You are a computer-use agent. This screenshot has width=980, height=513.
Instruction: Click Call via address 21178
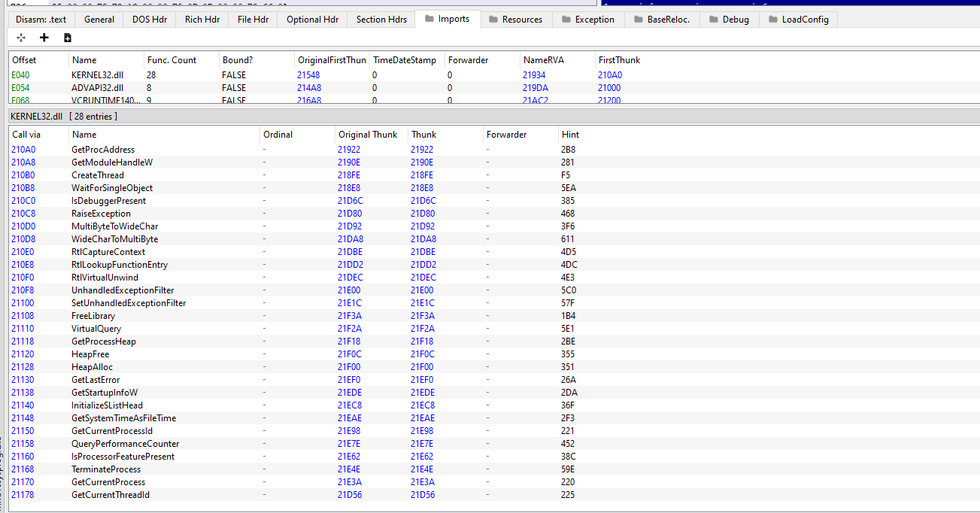tap(23, 495)
